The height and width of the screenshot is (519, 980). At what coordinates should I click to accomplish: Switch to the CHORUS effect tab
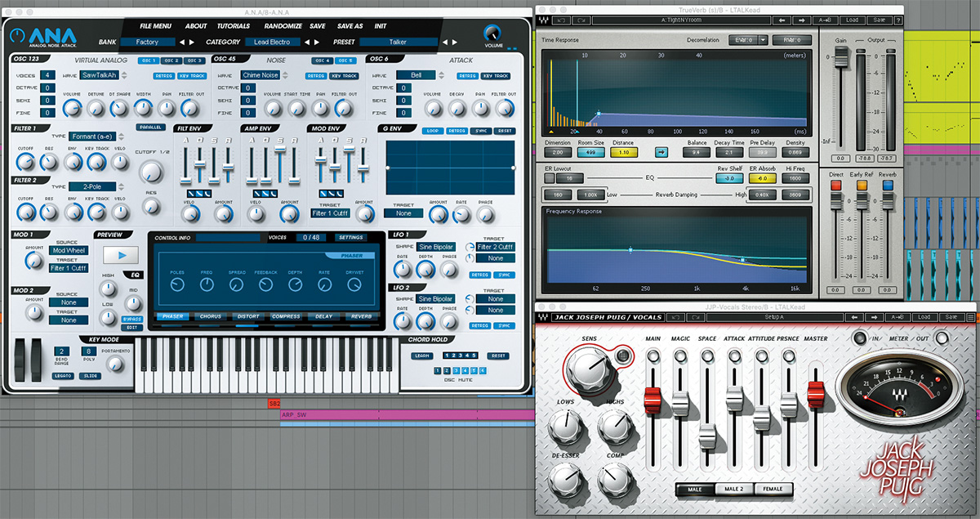point(210,316)
